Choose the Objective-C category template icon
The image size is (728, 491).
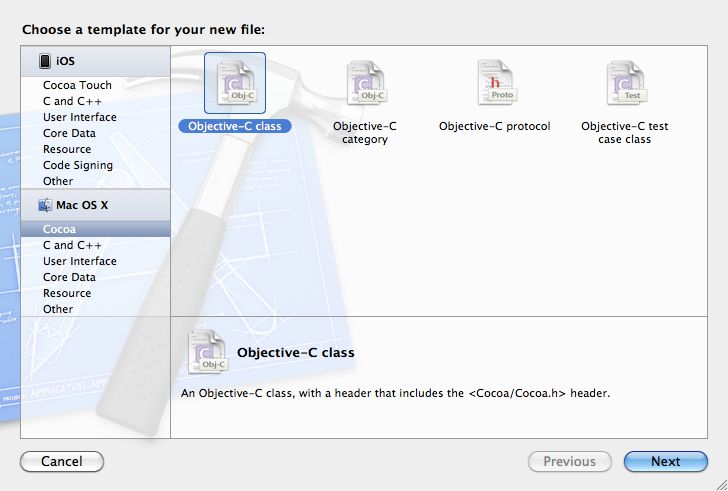point(364,83)
